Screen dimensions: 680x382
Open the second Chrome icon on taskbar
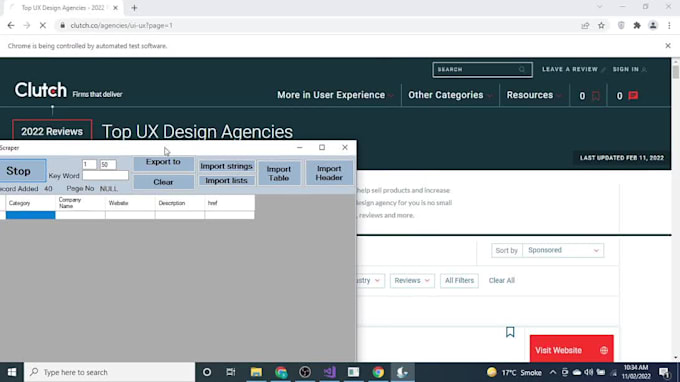pyautogui.click(x=378, y=372)
